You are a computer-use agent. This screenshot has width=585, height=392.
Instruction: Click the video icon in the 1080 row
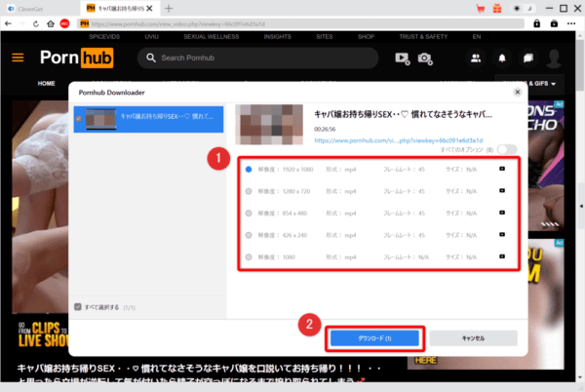coord(502,256)
